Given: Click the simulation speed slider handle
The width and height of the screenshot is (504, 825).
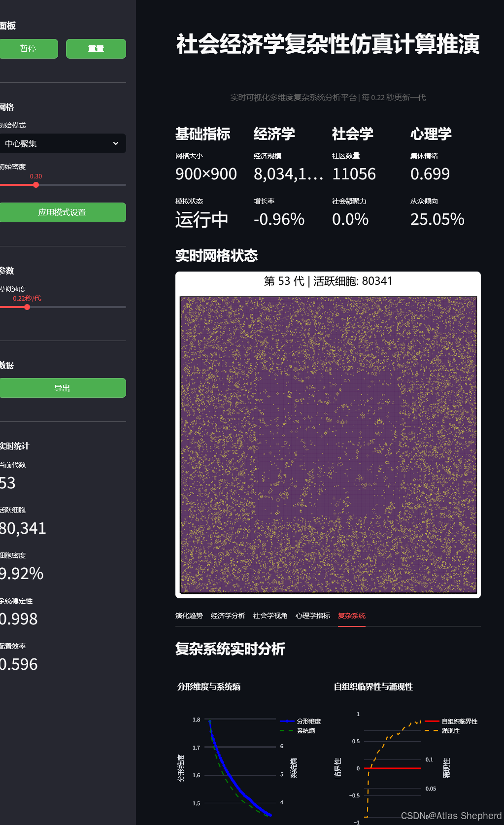Looking at the screenshot, I should (27, 307).
